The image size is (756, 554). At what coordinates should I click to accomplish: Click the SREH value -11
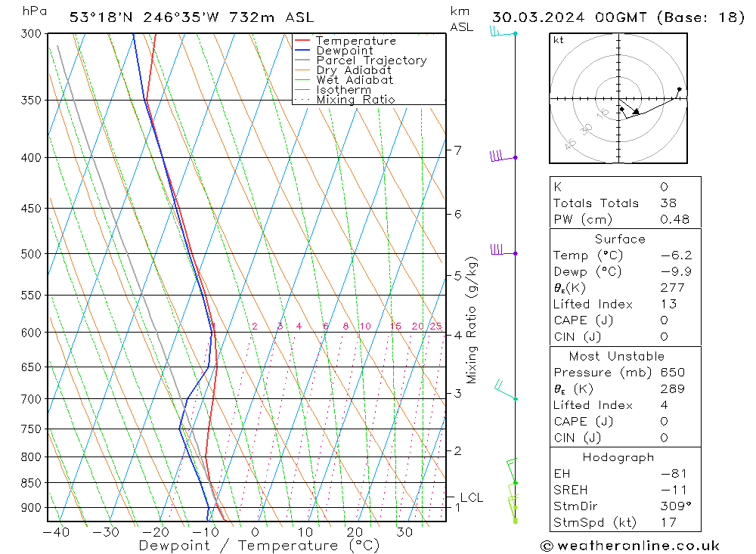pyautogui.click(x=674, y=490)
